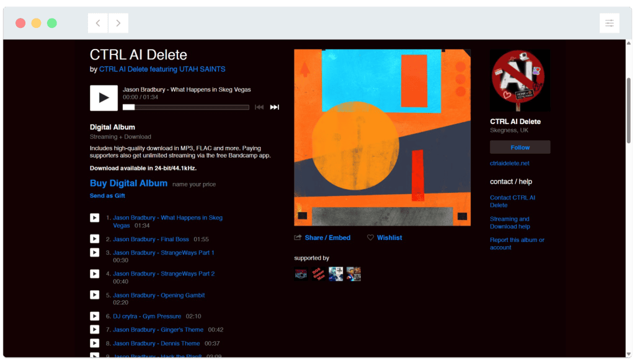Open third supporter avatar thumbnail
Image resolution: width=635 pixels, height=364 pixels.
(x=335, y=274)
